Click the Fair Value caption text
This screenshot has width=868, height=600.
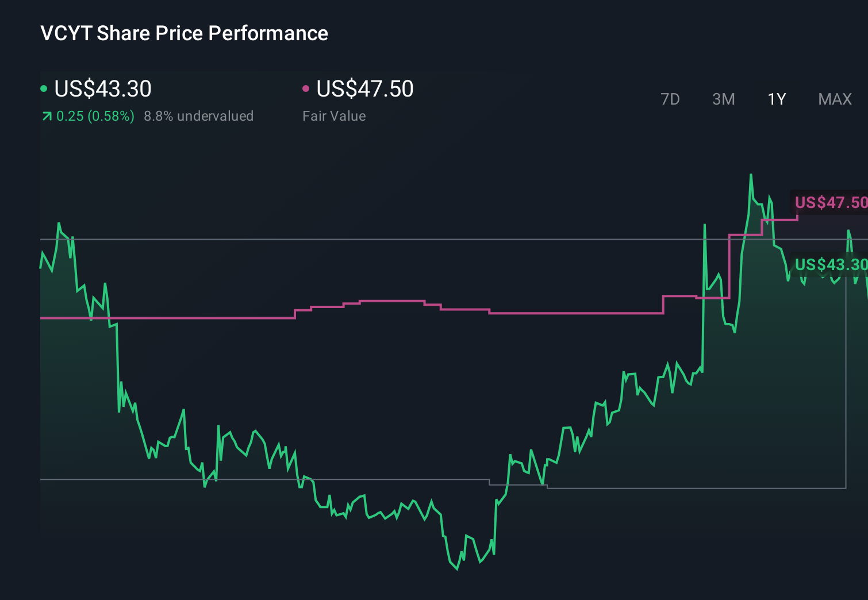click(x=334, y=116)
